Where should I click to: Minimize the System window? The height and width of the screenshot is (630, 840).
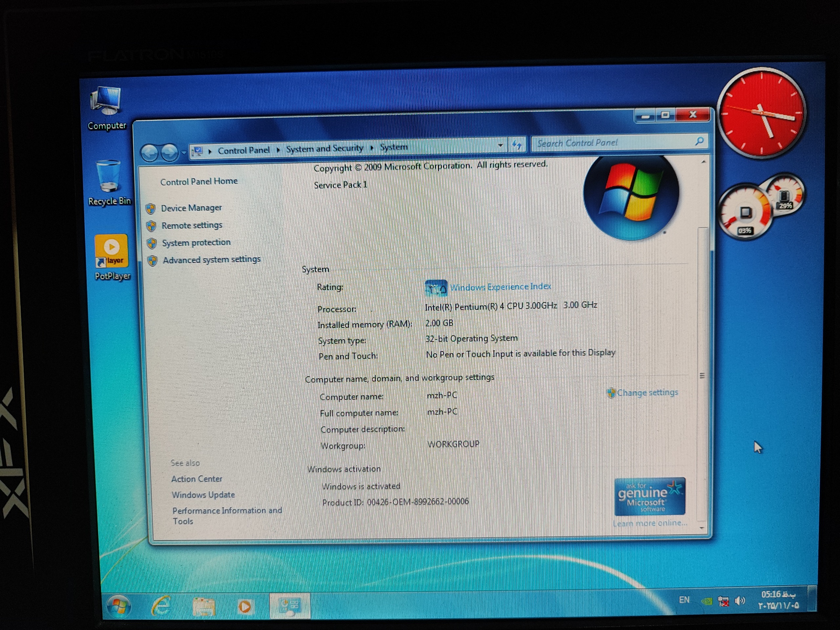pyautogui.click(x=645, y=115)
